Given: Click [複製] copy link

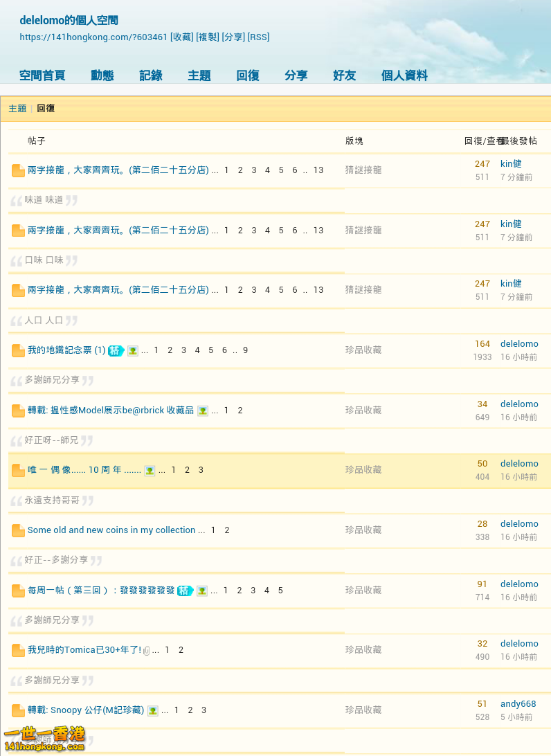Looking at the screenshot, I should click(208, 37).
